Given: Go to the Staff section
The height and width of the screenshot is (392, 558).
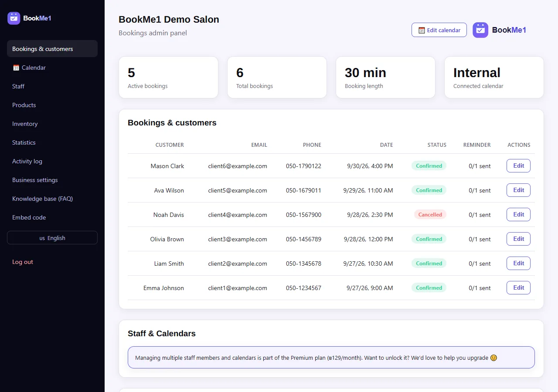Looking at the screenshot, I should pos(52,86).
